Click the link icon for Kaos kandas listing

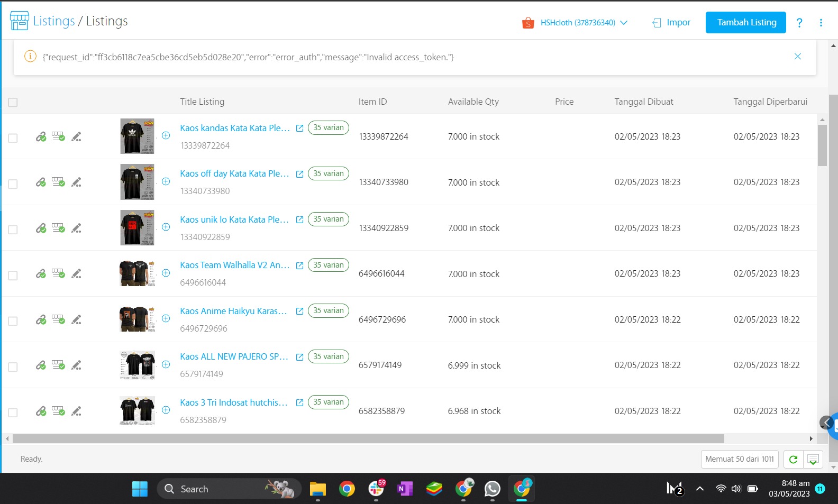(41, 137)
